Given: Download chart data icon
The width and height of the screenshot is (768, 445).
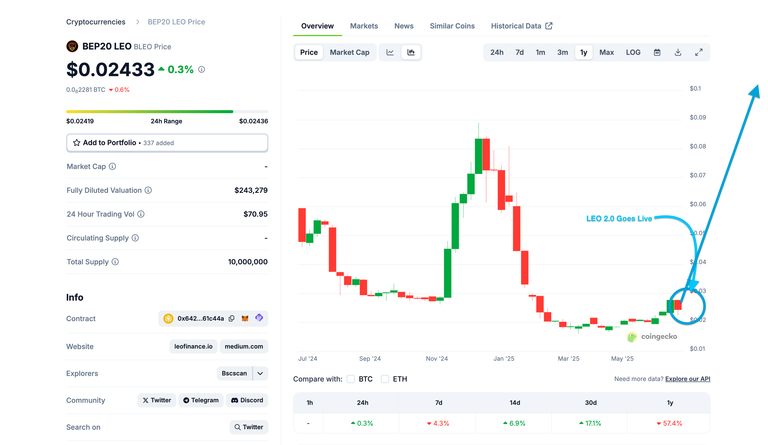Looking at the screenshot, I should [x=678, y=52].
